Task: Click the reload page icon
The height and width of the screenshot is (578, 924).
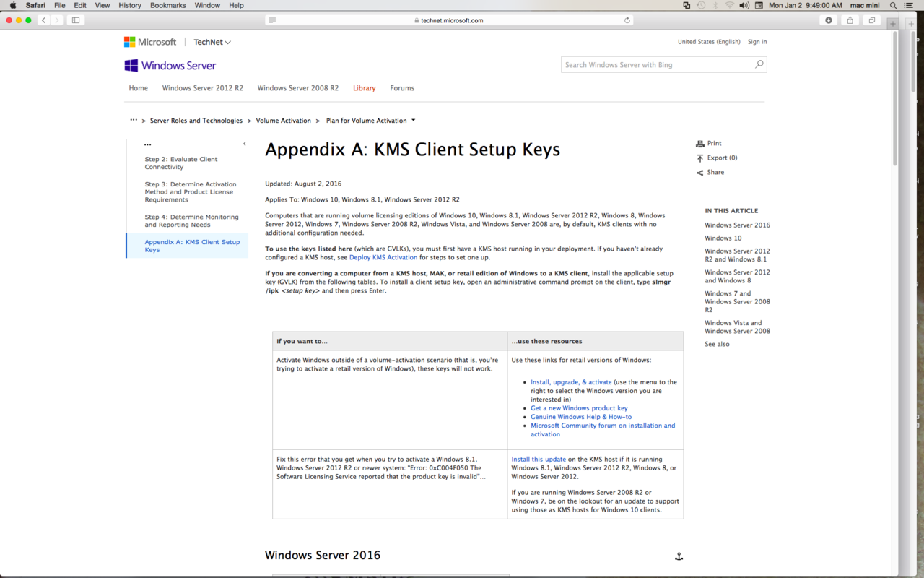Action: click(x=627, y=20)
